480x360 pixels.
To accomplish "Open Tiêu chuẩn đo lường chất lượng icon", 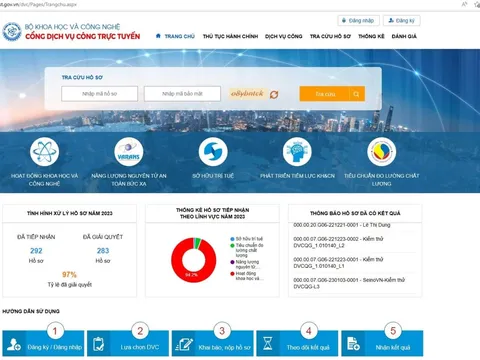I will click(x=382, y=152).
